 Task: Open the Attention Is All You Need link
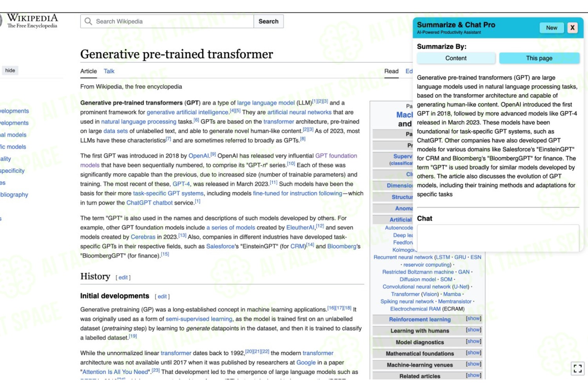pos(115,372)
